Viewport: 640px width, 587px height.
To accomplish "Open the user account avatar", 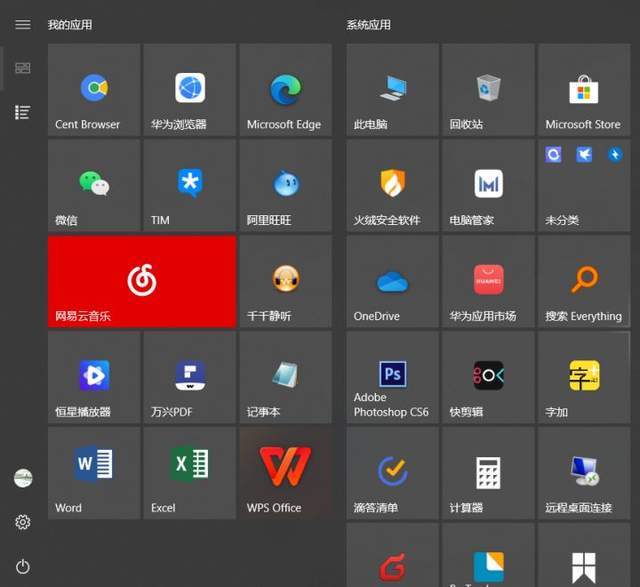I will click(x=23, y=478).
